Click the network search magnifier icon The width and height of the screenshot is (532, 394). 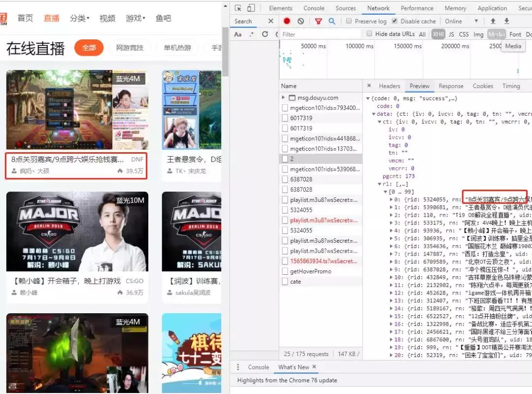332,21
